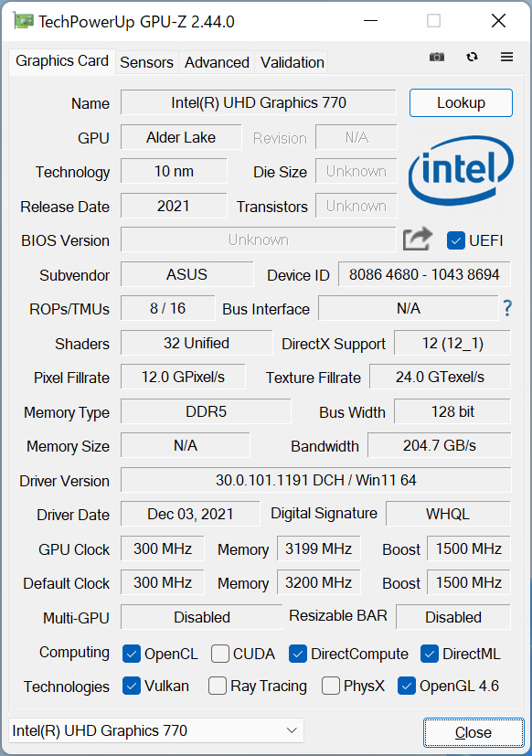Click the refresh arrows icon
The width and height of the screenshot is (532, 756).
[x=472, y=57]
